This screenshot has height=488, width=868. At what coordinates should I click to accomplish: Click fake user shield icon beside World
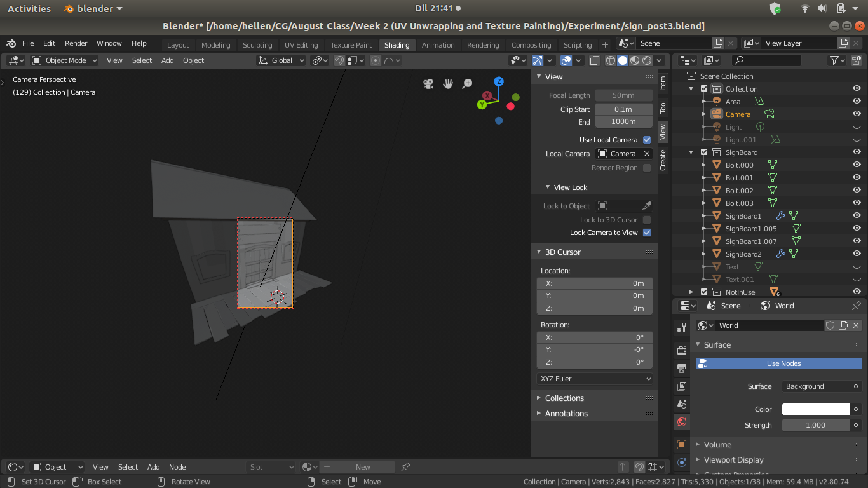pos(830,325)
